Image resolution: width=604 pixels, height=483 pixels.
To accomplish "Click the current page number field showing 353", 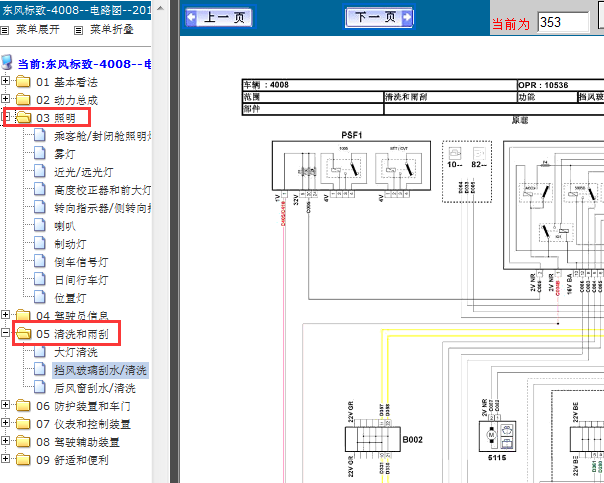I will point(562,22).
